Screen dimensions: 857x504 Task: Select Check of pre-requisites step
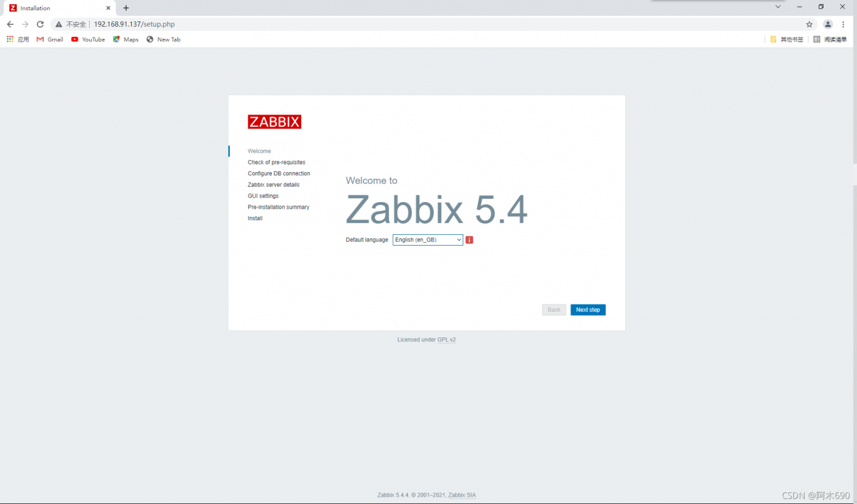point(277,163)
